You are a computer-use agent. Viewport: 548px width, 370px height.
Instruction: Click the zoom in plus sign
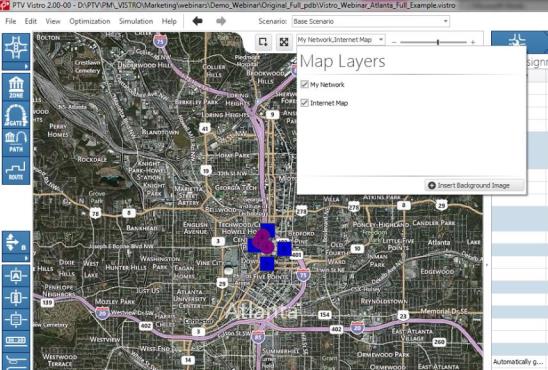pos(473,42)
